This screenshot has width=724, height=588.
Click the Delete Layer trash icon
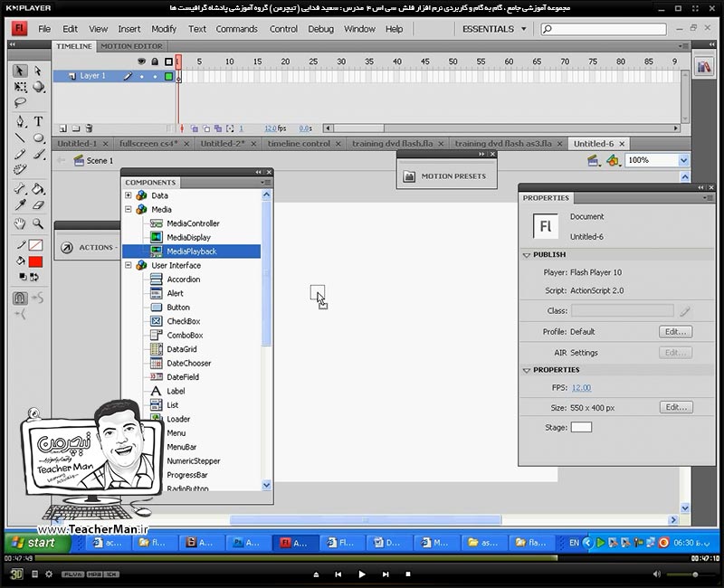pyautogui.click(x=89, y=128)
